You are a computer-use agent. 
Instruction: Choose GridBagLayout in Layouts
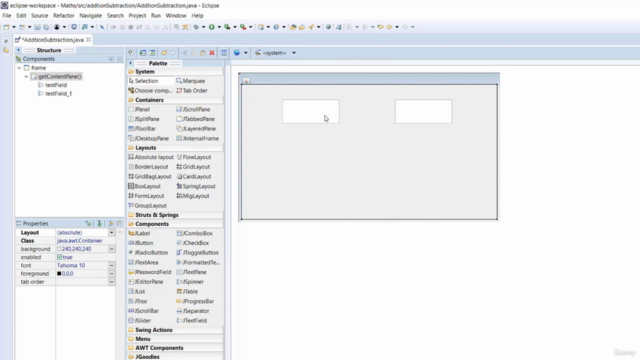click(149, 176)
